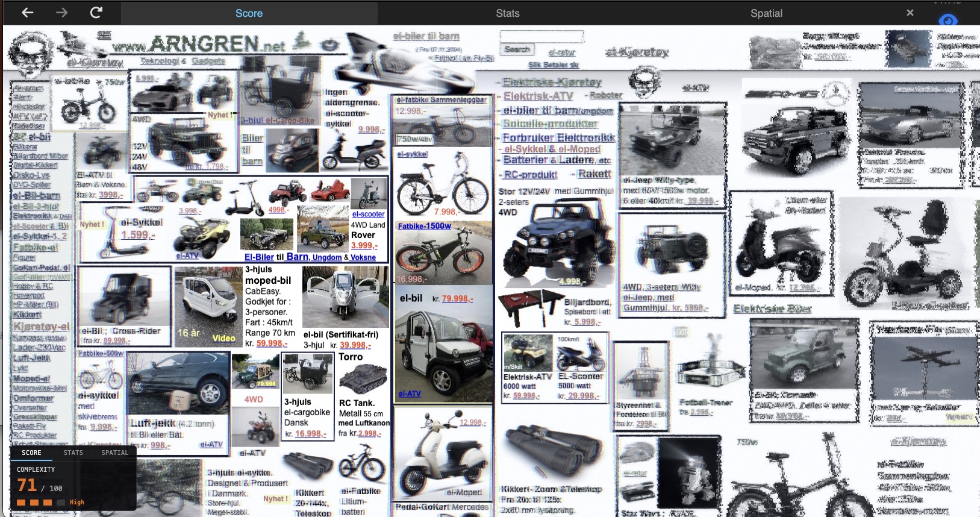Open the Elektriske Biler link

pyautogui.click(x=772, y=309)
